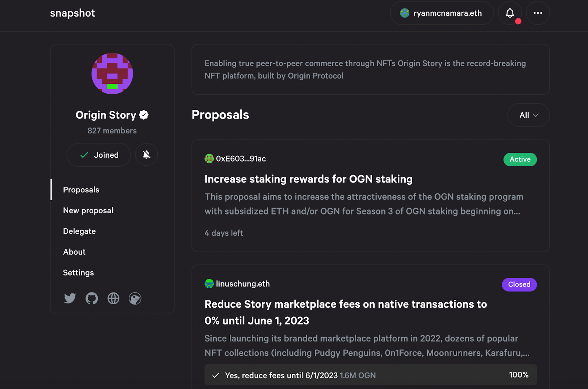Open the Increase staking rewards for OGN staking proposal
The image size is (588, 389).
click(308, 179)
